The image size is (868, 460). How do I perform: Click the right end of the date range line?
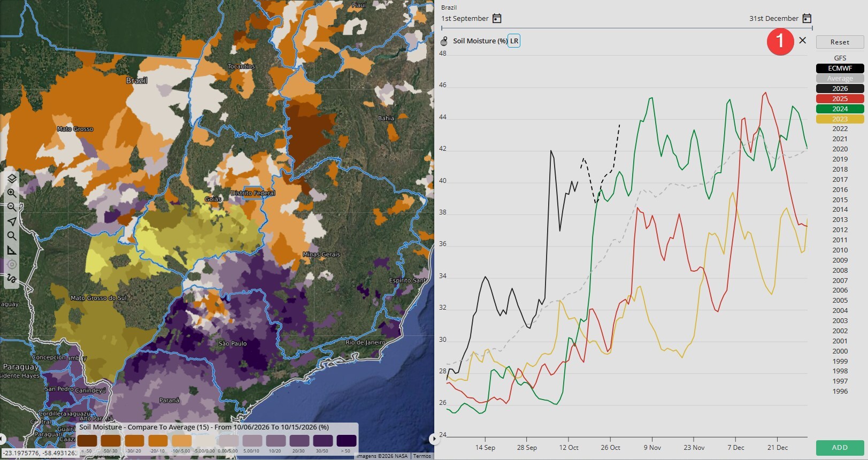[x=812, y=28]
